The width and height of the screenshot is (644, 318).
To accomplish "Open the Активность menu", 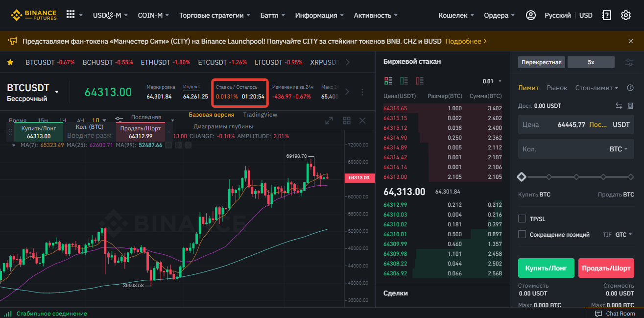I will pyautogui.click(x=376, y=15).
